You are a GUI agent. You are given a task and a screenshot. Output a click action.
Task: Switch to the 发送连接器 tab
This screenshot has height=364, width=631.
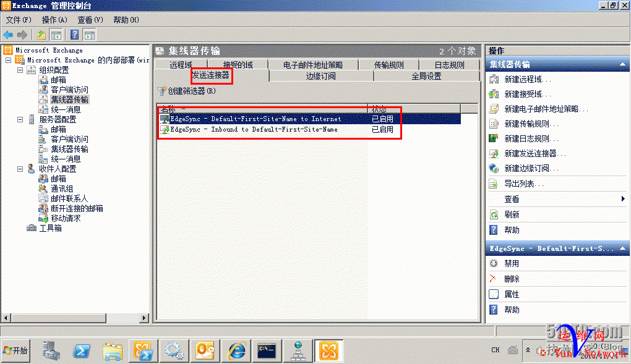point(211,75)
